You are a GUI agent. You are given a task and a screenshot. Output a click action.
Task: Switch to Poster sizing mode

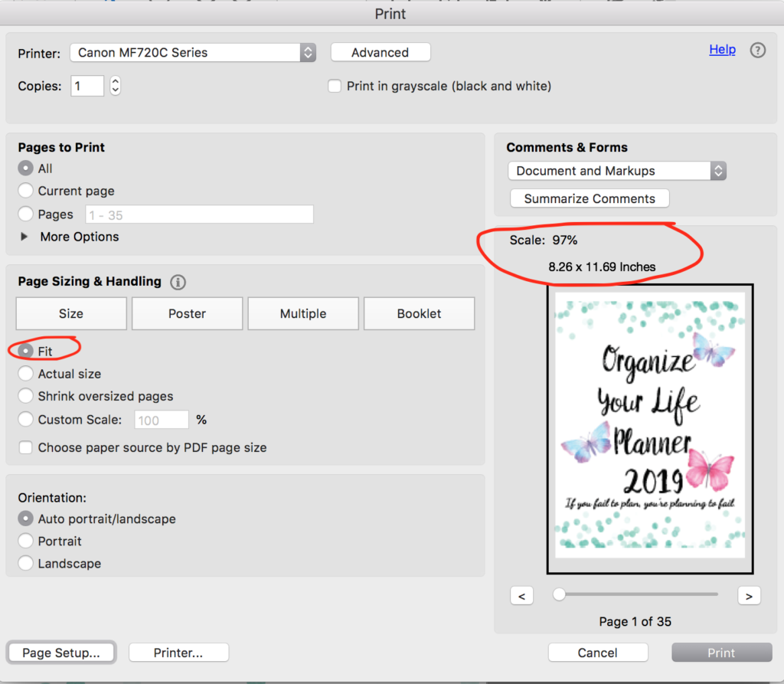point(187,313)
